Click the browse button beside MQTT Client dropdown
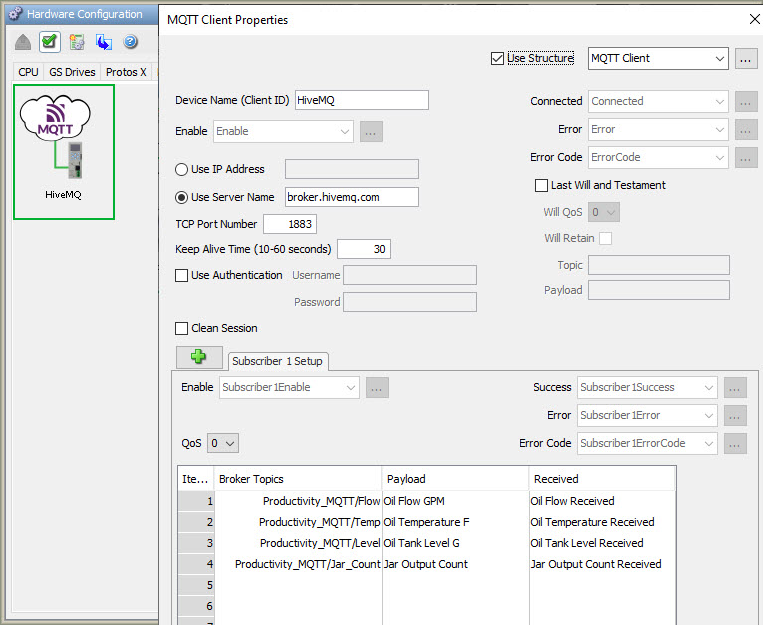This screenshot has width=763, height=625. [746, 59]
